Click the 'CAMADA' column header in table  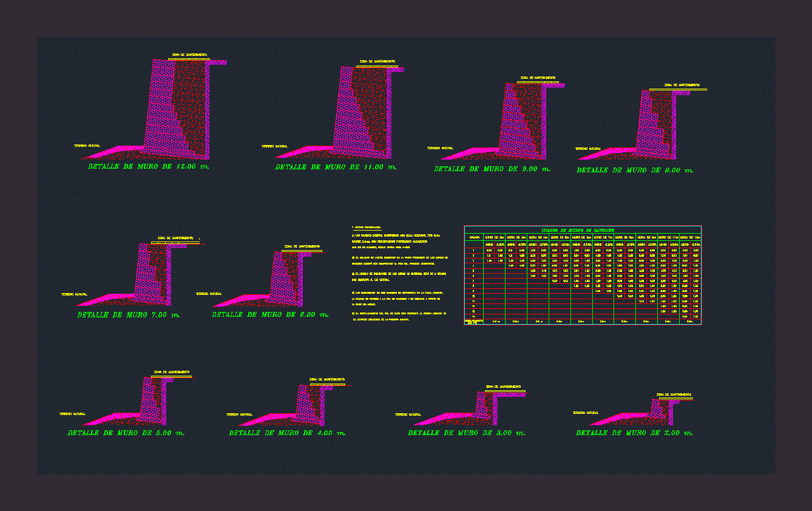tap(474, 237)
